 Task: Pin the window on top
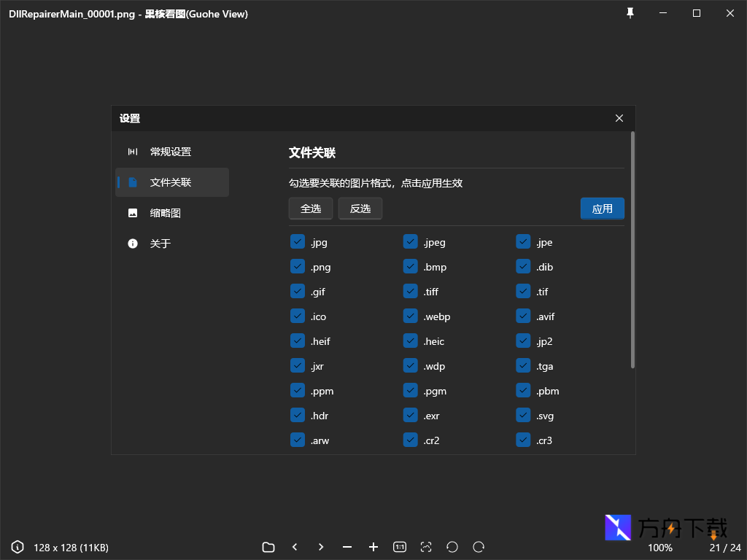(x=630, y=13)
